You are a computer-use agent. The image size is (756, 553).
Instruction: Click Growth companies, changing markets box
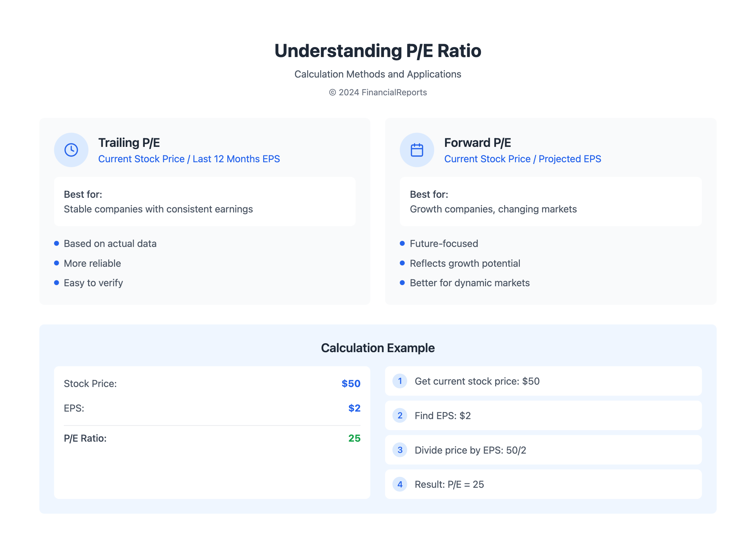(550, 202)
